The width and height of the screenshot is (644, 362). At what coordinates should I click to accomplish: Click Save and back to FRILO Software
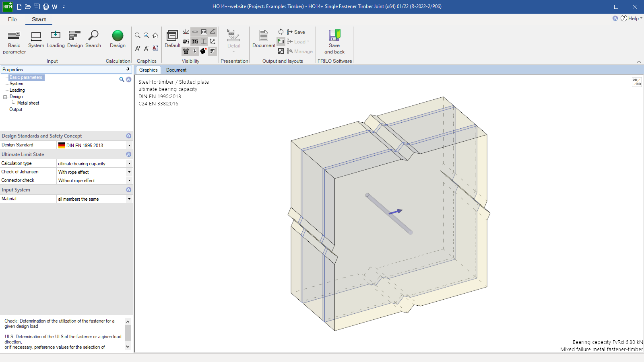point(334,42)
